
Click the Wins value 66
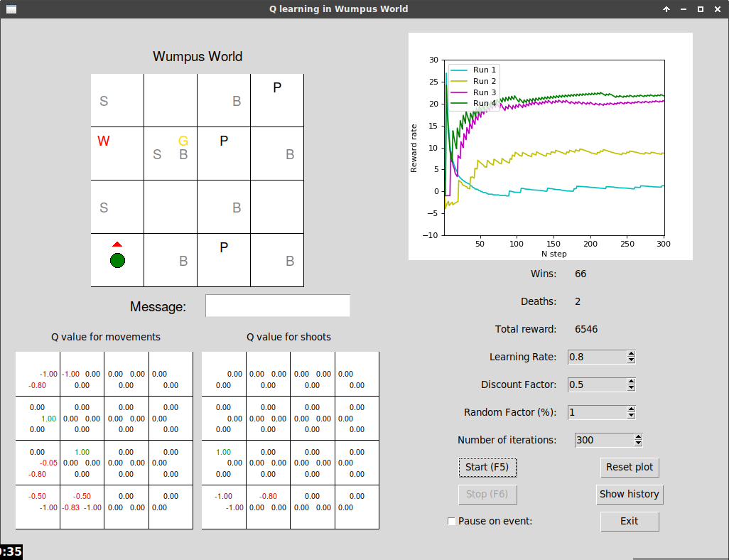click(580, 274)
